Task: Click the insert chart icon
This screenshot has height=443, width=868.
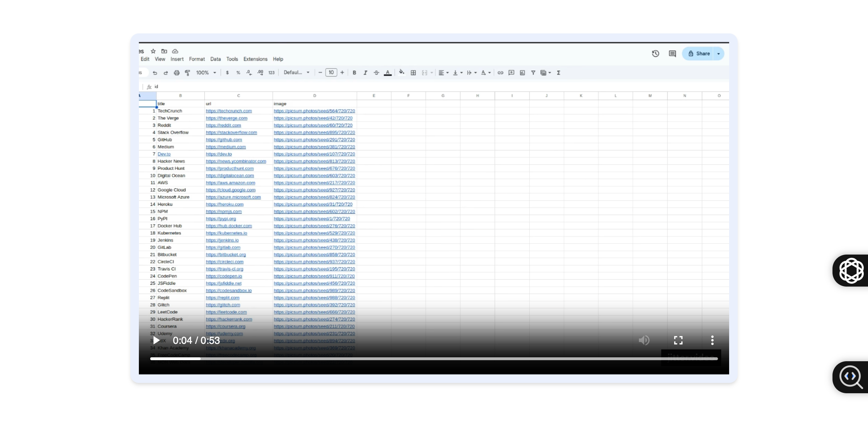Action: coord(522,73)
